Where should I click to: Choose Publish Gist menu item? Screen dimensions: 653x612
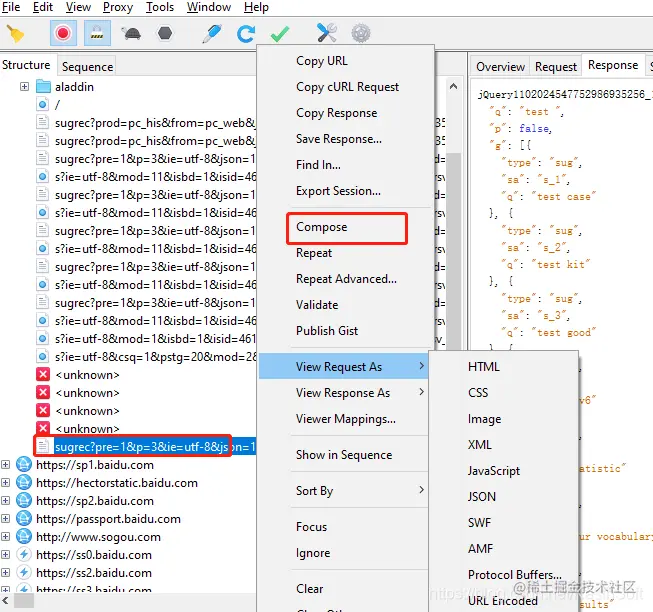327,331
